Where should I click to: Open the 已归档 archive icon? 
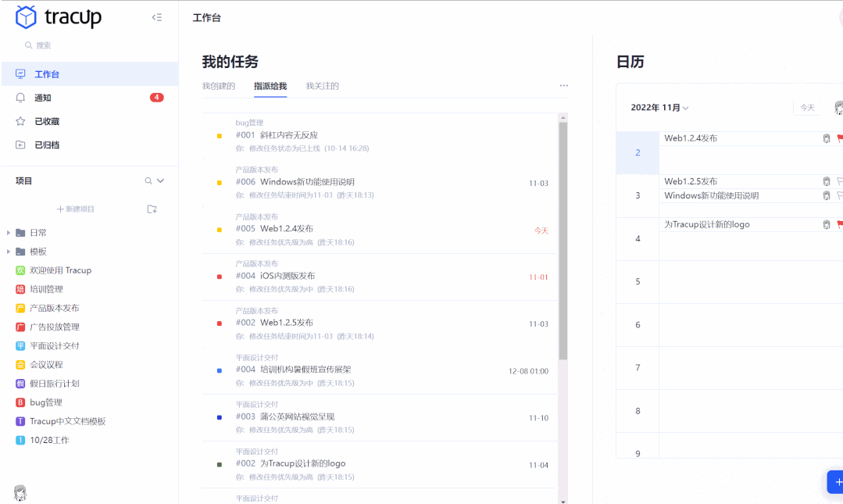tap(22, 144)
